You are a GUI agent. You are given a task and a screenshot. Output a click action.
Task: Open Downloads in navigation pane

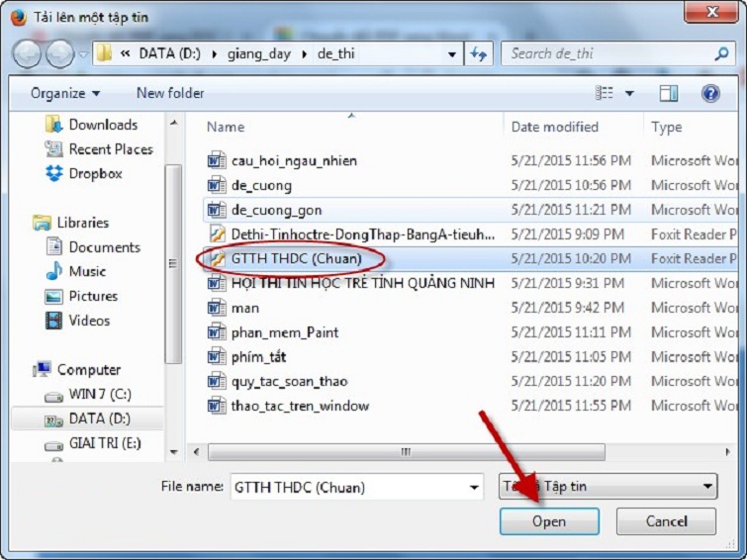(x=91, y=125)
